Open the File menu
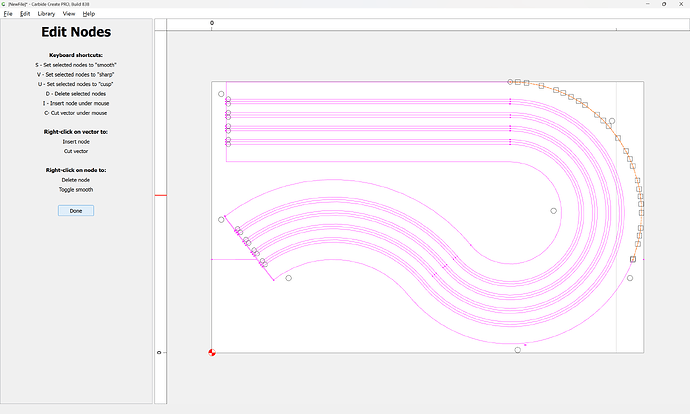Image resolution: width=690 pixels, height=414 pixels. point(7,14)
